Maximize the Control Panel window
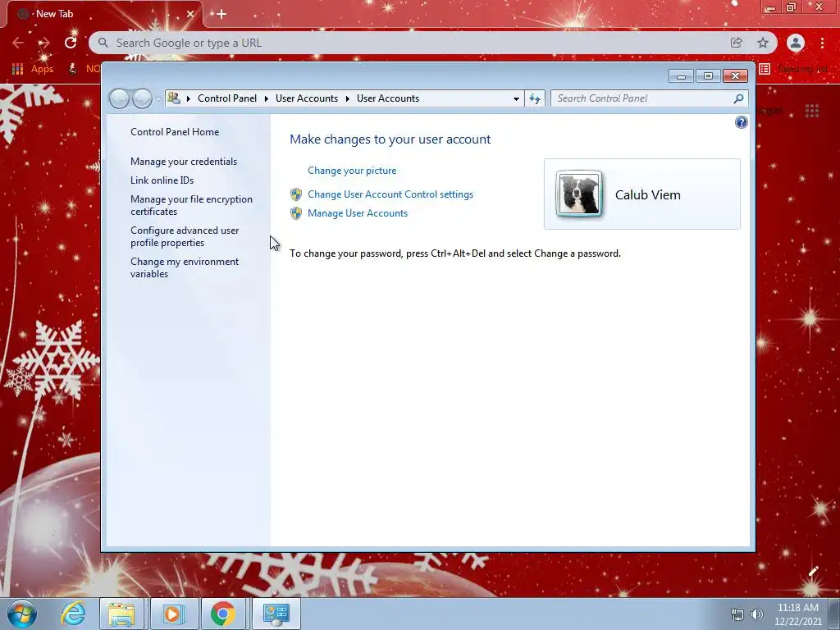This screenshot has height=630, width=840. coord(708,76)
